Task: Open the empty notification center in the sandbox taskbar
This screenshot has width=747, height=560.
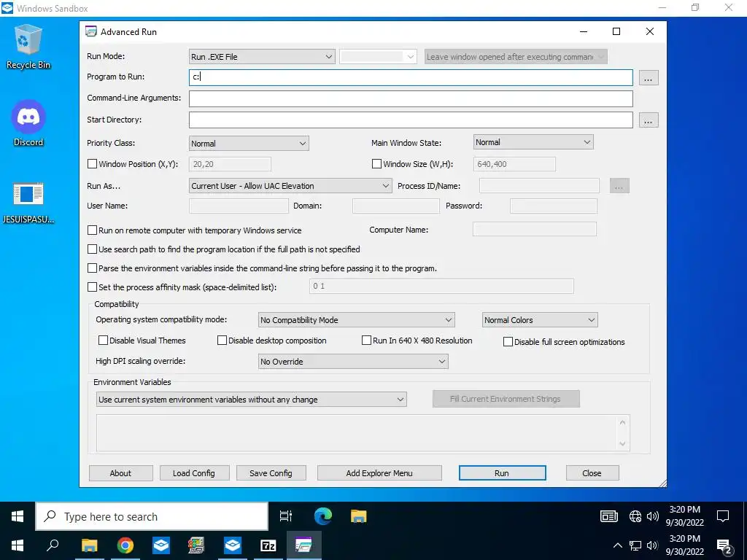Action: click(x=723, y=516)
